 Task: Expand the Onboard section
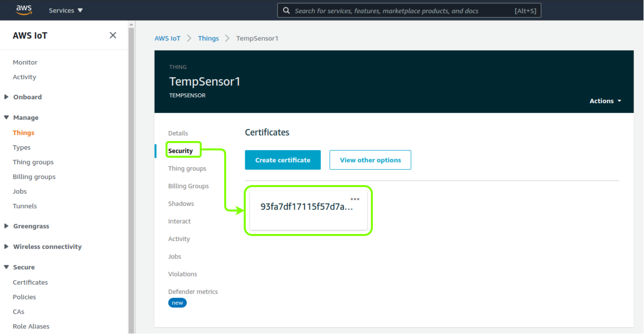(x=7, y=97)
